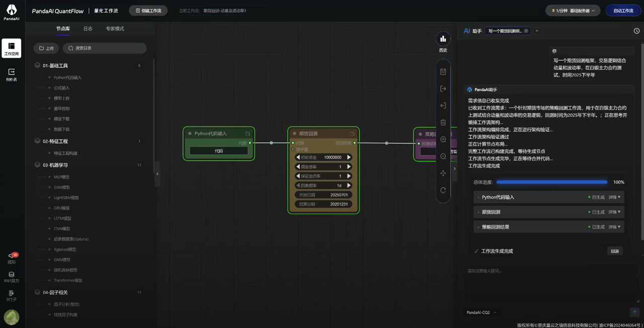The width and height of the screenshot is (644, 328).
Task: Decrease 初始资金 with left arrow
Action: pos(298,157)
